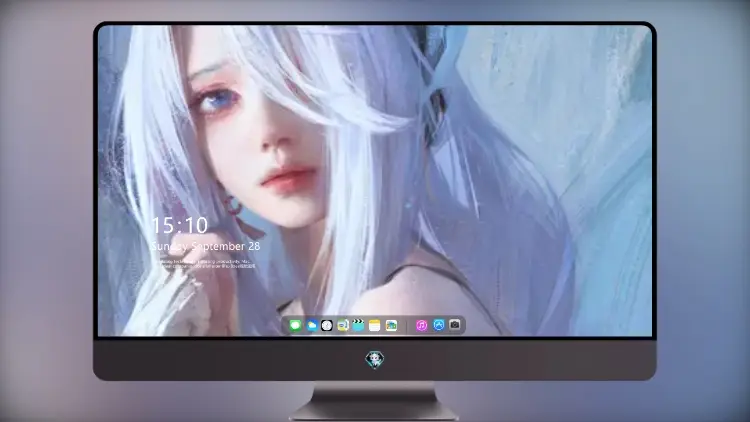Viewport: 750px width, 422px height.
Task: Open the green Messages app in dock
Action: [x=295, y=326]
